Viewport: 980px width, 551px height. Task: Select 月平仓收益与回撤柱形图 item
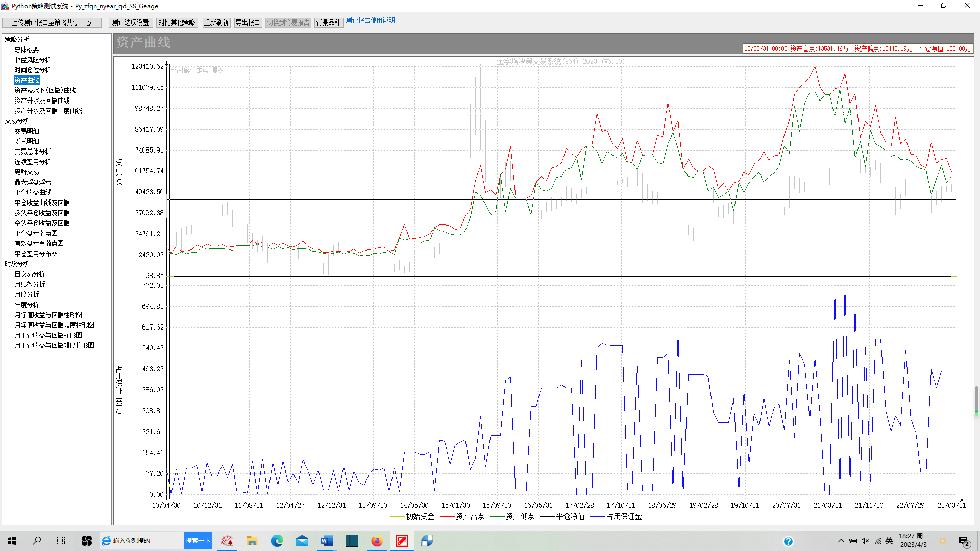click(x=48, y=335)
